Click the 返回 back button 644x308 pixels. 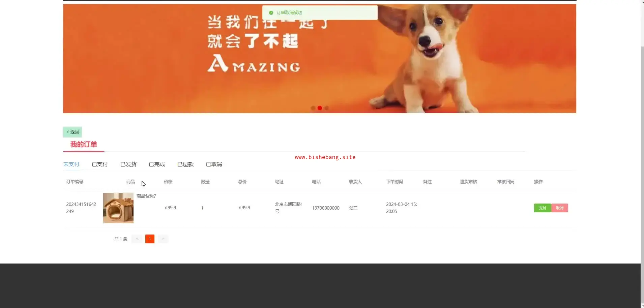(72, 132)
